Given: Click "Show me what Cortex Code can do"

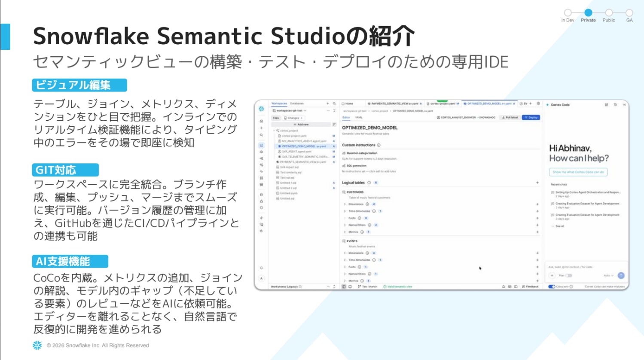Looking at the screenshot, I should pyautogui.click(x=578, y=172).
